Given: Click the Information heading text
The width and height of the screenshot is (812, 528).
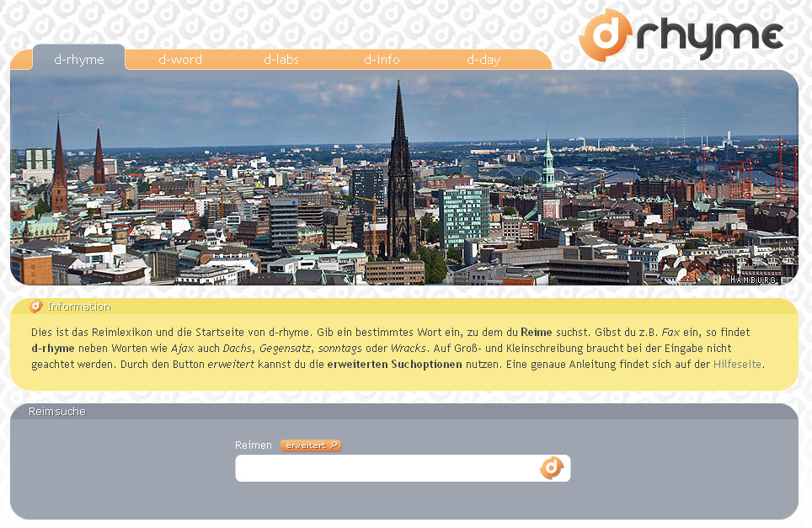Looking at the screenshot, I should (79, 307).
